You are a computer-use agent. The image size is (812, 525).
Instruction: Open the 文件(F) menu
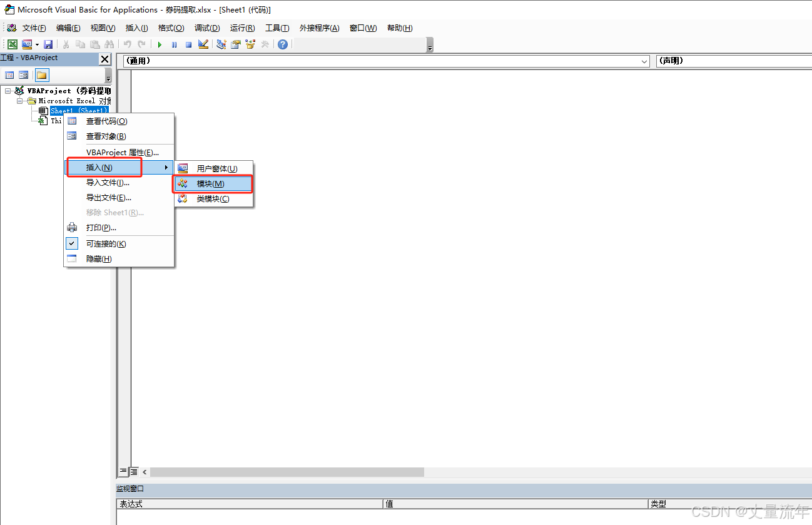34,28
